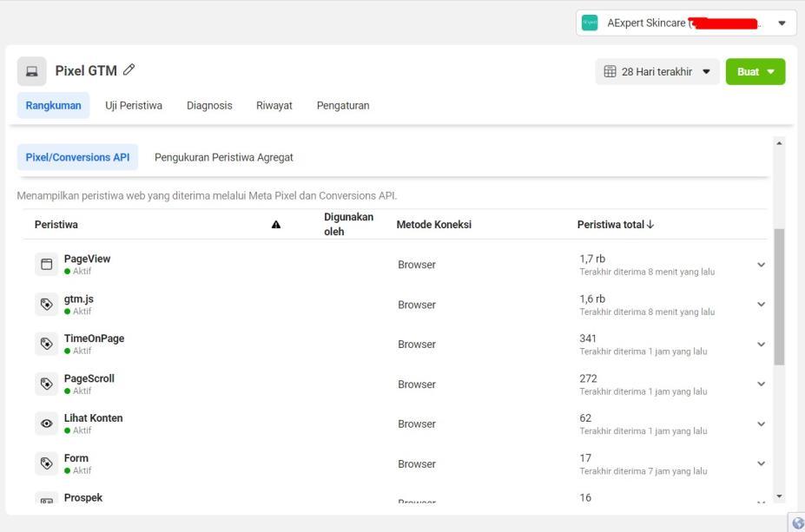805x532 pixels.
Task: Select the Pengukuran Peristiwa Agregat tab
Action: pyautogui.click(x=223, y=157)
